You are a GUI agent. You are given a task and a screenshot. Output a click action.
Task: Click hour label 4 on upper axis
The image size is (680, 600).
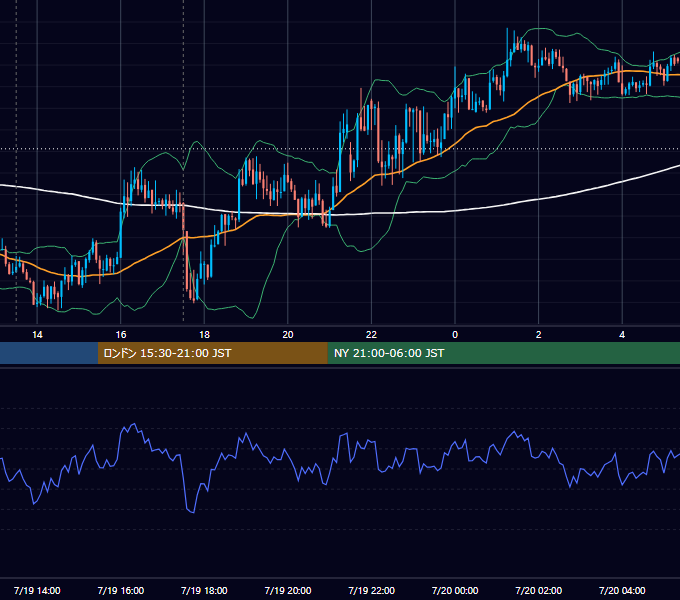[x=622, y=334]
